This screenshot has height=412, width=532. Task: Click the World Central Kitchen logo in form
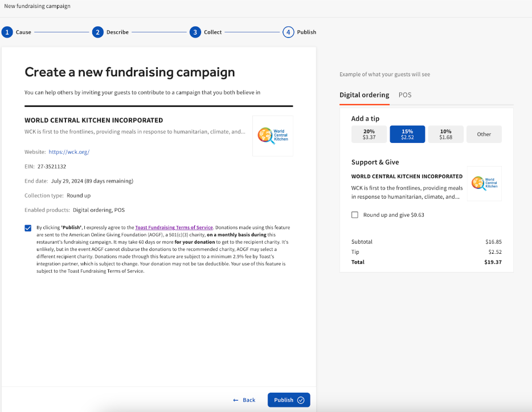pos(273,135)
